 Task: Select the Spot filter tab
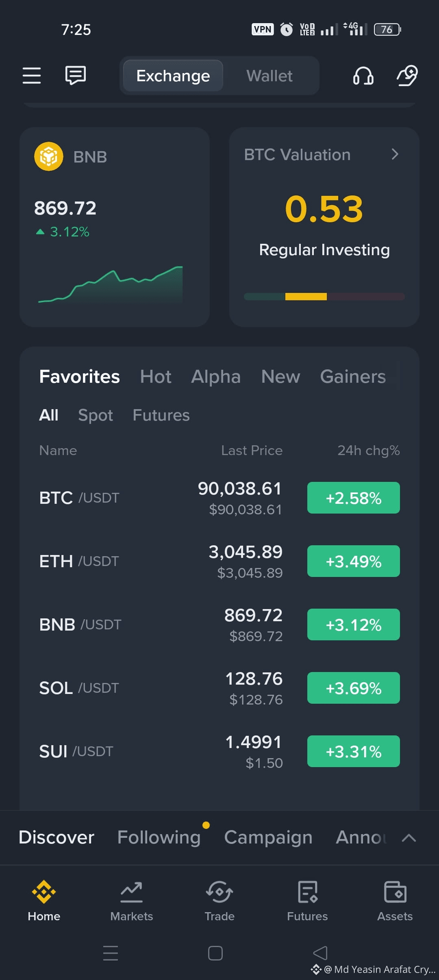pyautogui.click(x=96, y=415)
